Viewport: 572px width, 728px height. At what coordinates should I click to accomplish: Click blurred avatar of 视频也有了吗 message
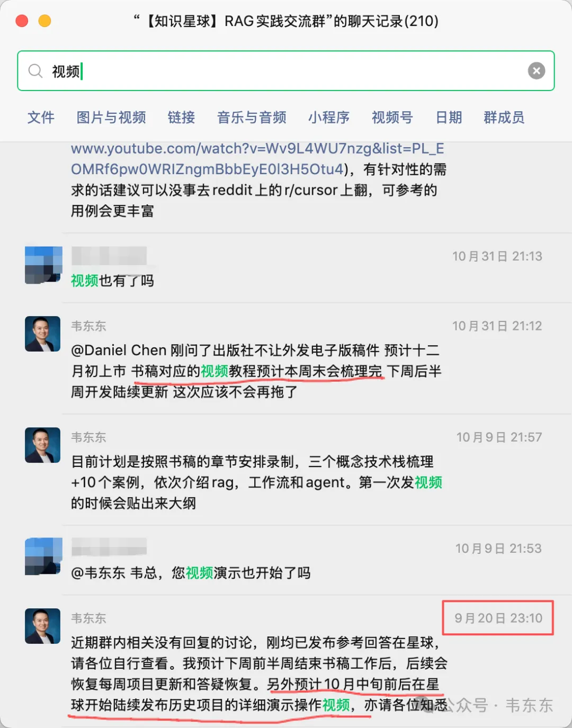click(x=43, y=265)
